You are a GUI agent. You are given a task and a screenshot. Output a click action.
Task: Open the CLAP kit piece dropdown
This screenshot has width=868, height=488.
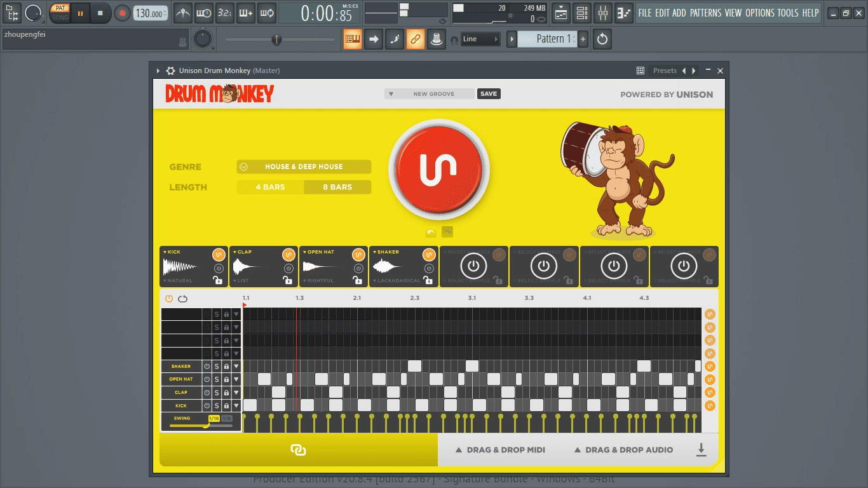(x=243, y=252)
